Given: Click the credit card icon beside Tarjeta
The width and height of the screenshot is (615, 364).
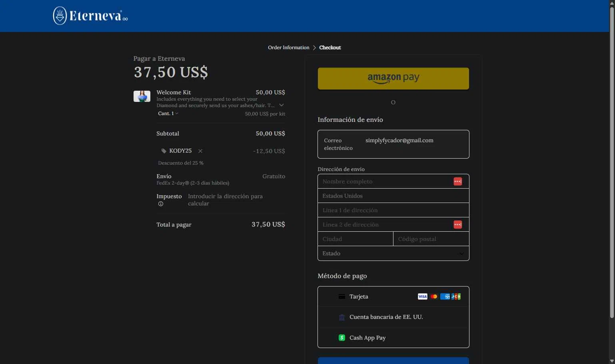Looking at the screenshot, I should [x=342, y=296].
